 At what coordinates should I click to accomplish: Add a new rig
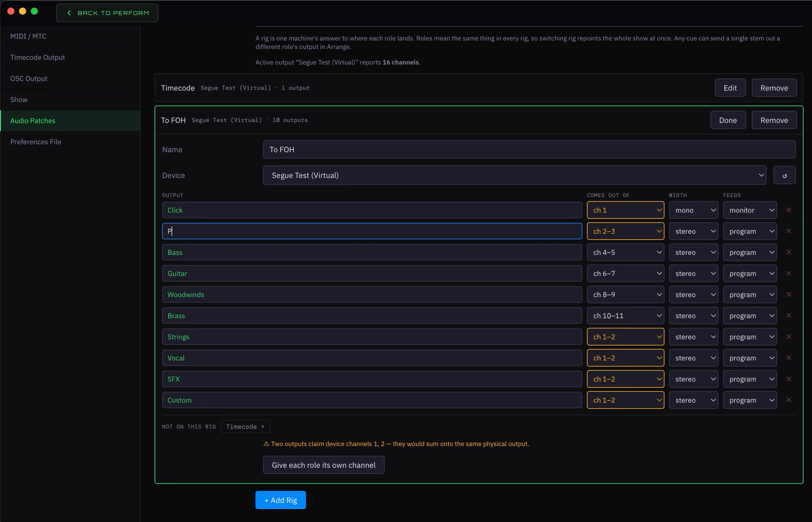280,500
